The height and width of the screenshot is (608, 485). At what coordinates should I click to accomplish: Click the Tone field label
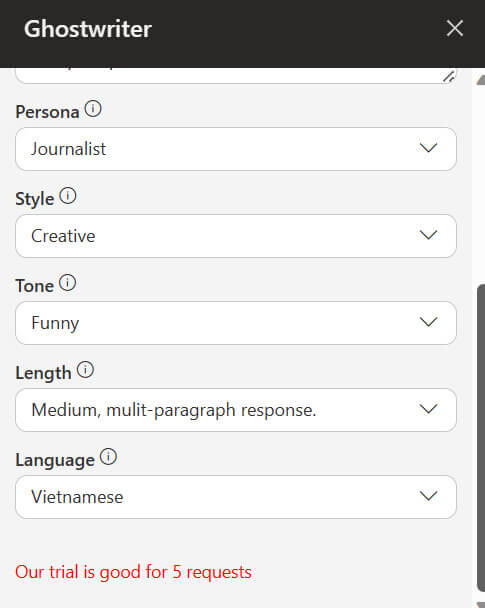coord(35,286)
